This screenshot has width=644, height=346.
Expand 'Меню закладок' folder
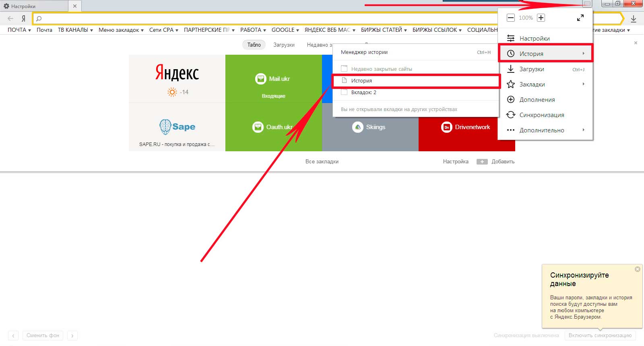click(121, 30)
